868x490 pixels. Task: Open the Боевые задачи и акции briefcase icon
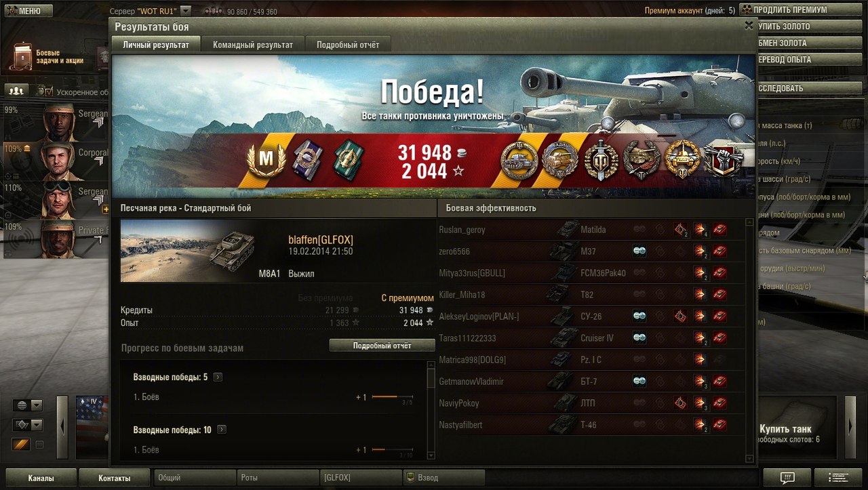click(22, 57)
